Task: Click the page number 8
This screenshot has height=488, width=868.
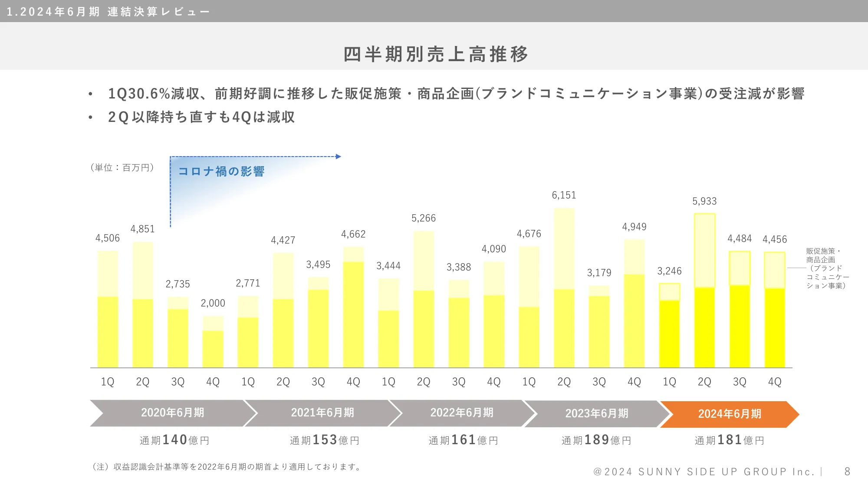Action: tap(847, 472)
